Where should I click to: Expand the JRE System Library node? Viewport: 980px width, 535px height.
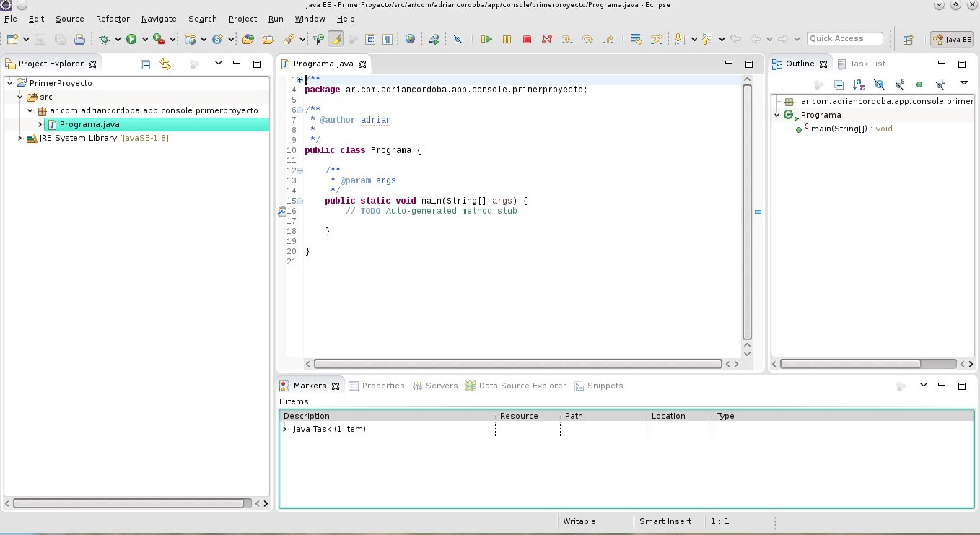[20, 138]
